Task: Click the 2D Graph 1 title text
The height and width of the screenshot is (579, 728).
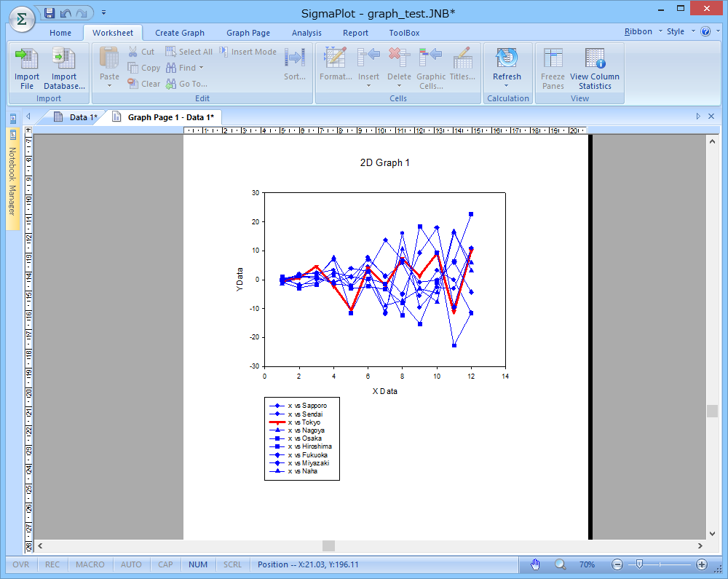Action: [x=384, y=162]
